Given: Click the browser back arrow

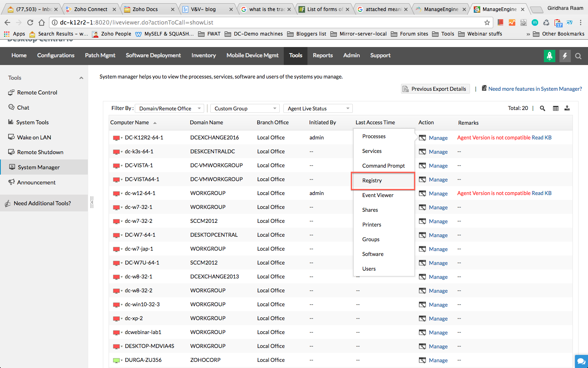Looking at the screenshot, I should [7, 22].
